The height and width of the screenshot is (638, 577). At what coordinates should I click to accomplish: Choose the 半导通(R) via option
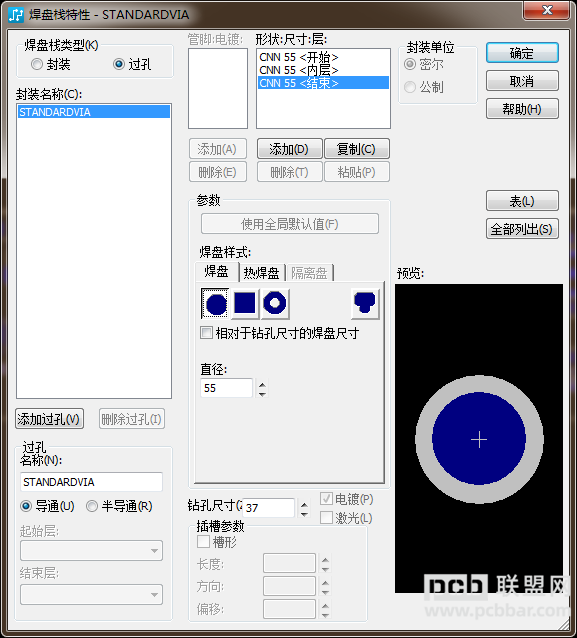(92, 506)
